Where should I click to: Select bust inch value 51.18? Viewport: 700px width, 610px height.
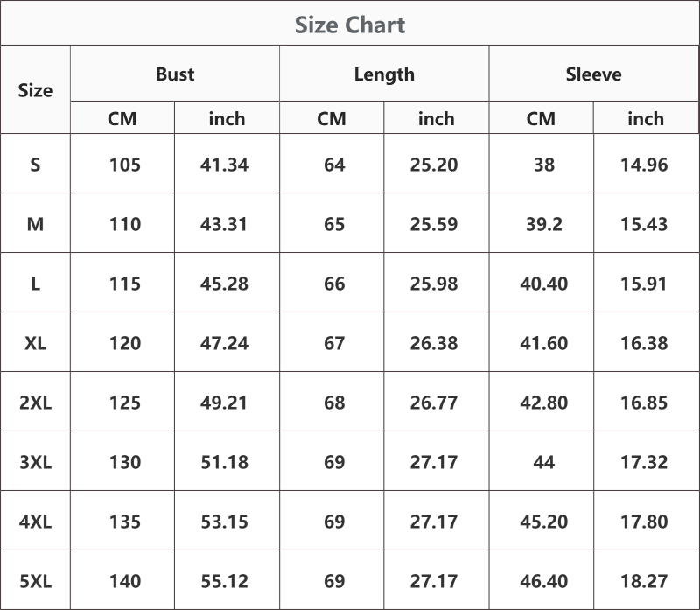[224, 462]
